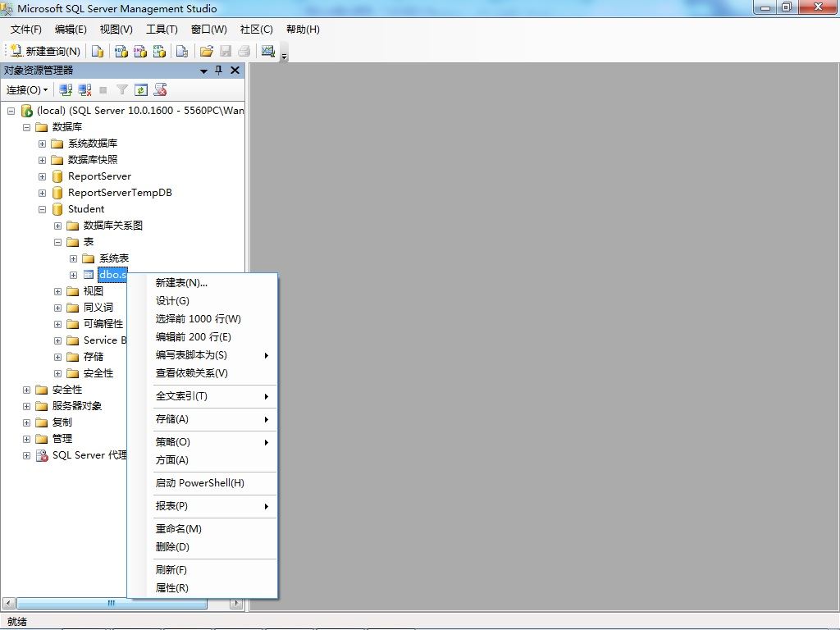Open the 视图(V) menu
The width and height of the screenshot is (840, 630).
click(116, 30)
